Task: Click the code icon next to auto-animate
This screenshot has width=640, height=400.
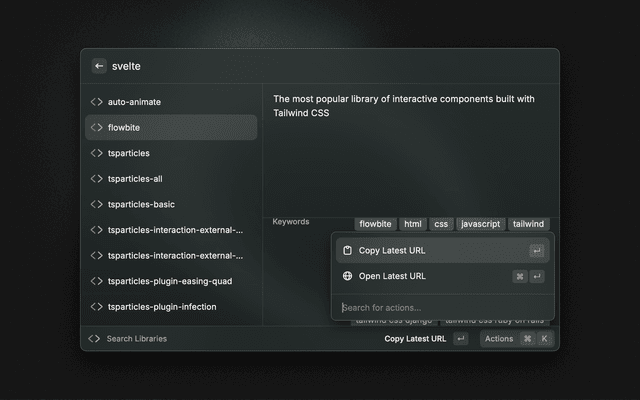Action: [96, 102]
